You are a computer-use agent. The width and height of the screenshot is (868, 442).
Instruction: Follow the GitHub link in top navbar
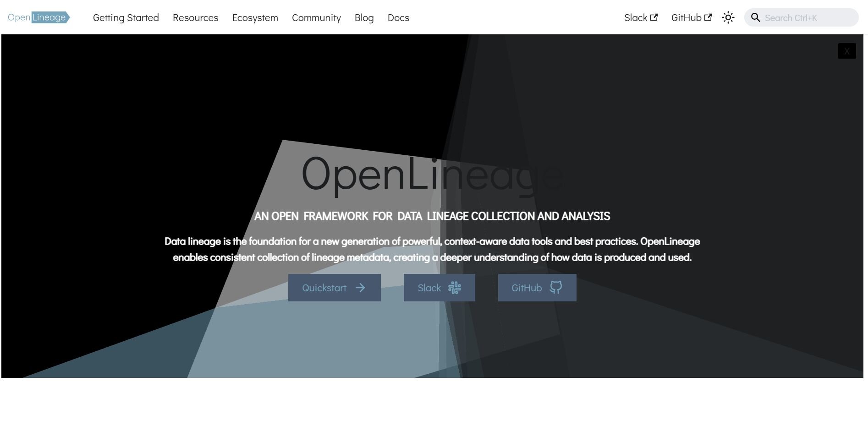[x=686, y=18]
